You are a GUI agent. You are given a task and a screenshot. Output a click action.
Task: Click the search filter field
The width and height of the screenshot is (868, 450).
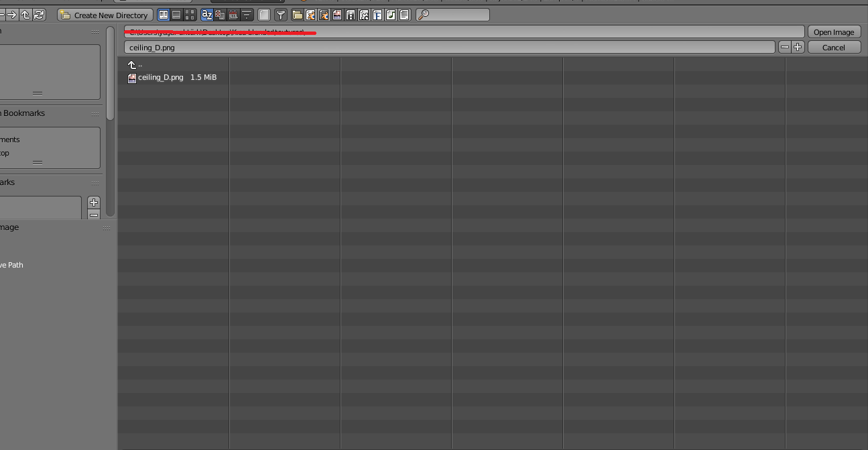coord(452,15)
